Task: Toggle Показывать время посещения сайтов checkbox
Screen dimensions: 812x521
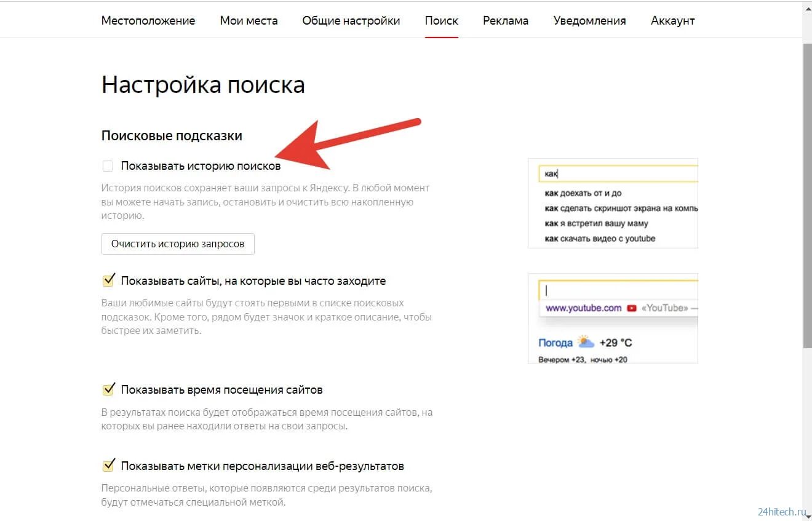Action: pyautogui.click(x=108, y=389)
